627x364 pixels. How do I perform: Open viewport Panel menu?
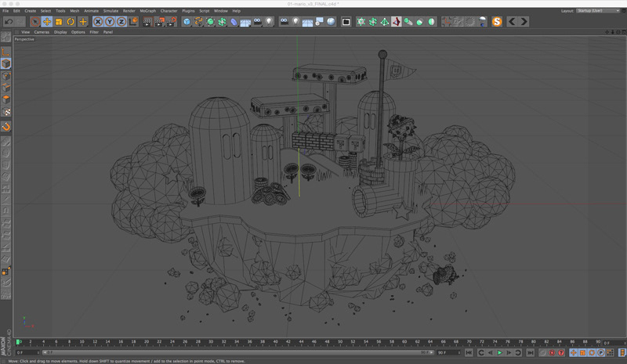(x=108, y=32)
